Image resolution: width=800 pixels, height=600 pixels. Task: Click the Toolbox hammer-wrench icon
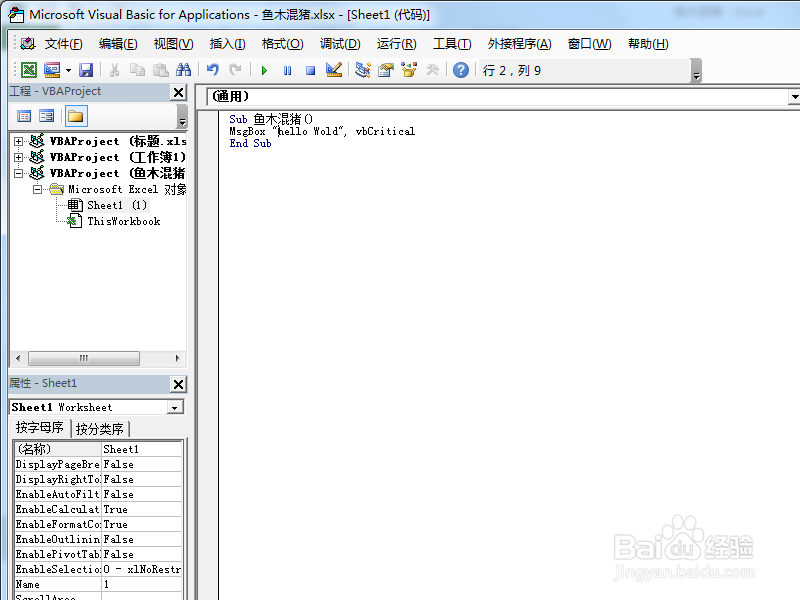coord(433,70)
